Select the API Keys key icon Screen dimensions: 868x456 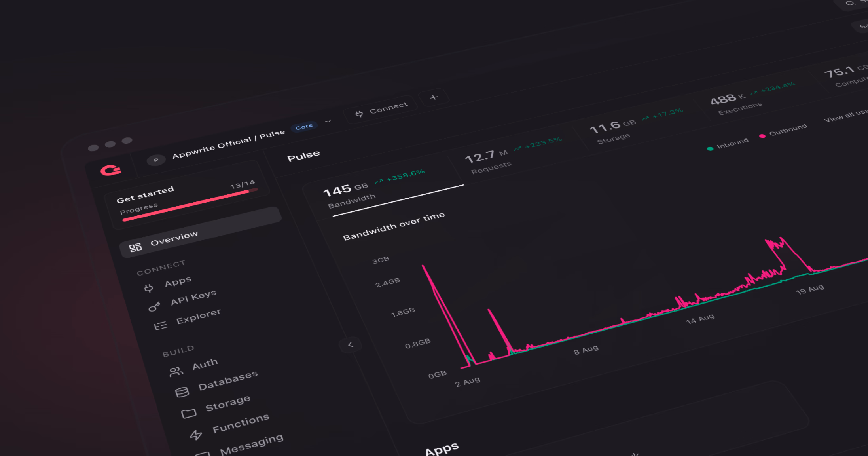coord(154,306)
